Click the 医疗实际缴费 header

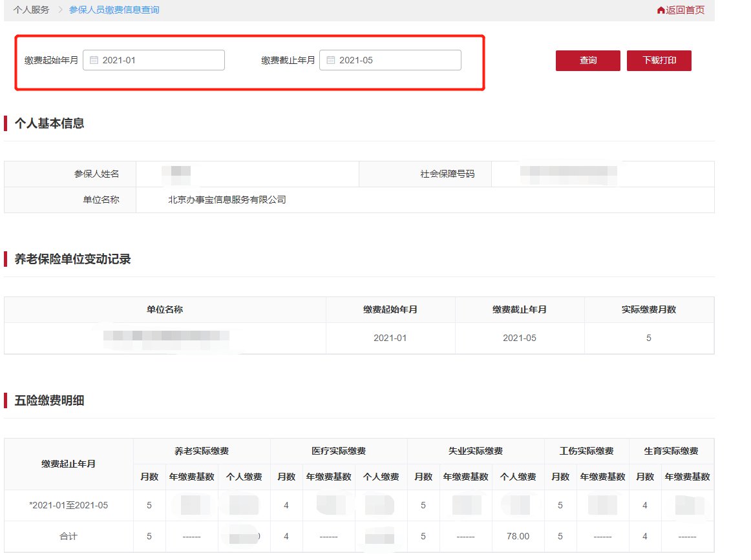339,451
